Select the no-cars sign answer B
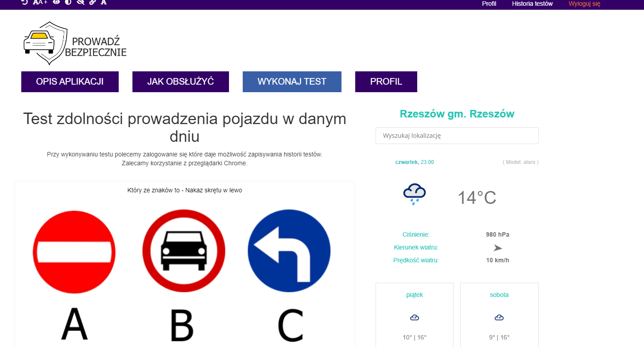 click(x=183, y=251)
